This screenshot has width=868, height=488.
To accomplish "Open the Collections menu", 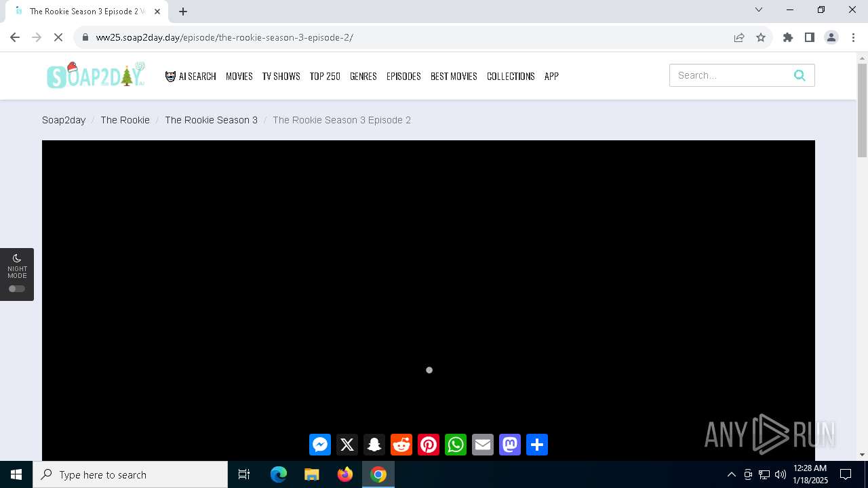I will 511,76.
